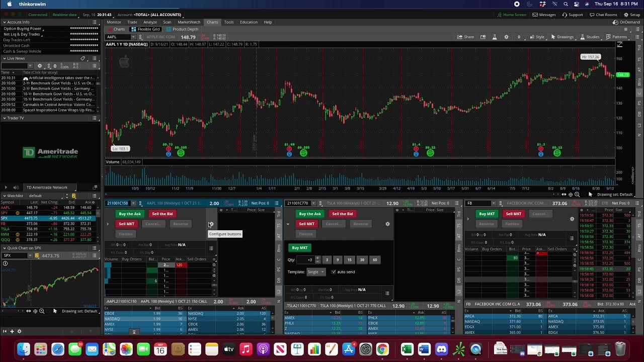Open Drawing set Default selector below chart
Image resolution: width=644 pixels, height=362 pixels.
coord(615,195)
